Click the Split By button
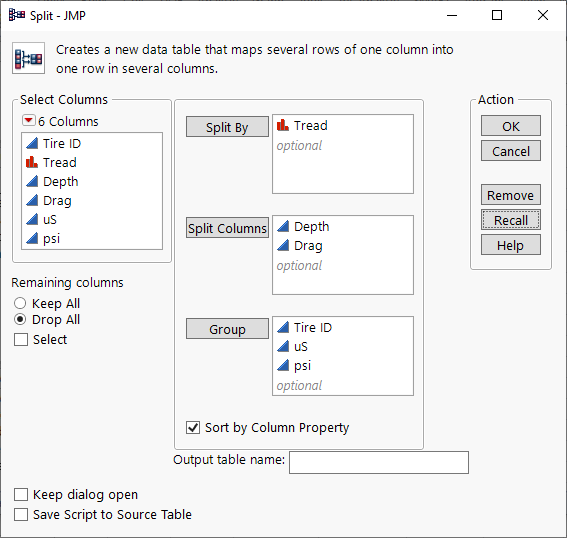This screenshot has width=567, height=538. coord(227,127)
